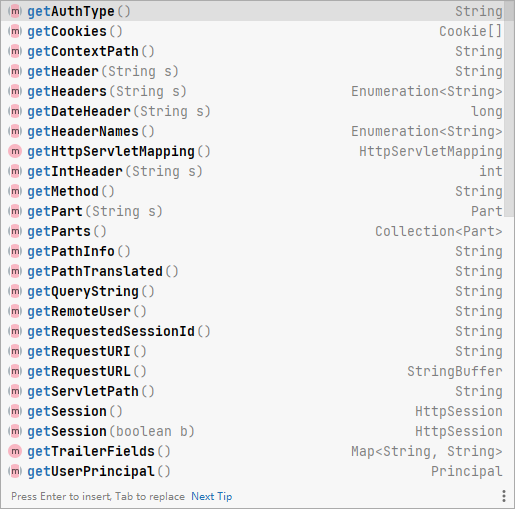Select the getServletPath() completion item
This screenshot has height=509, width=515.
pyautogui.click(x=253, y=391)
